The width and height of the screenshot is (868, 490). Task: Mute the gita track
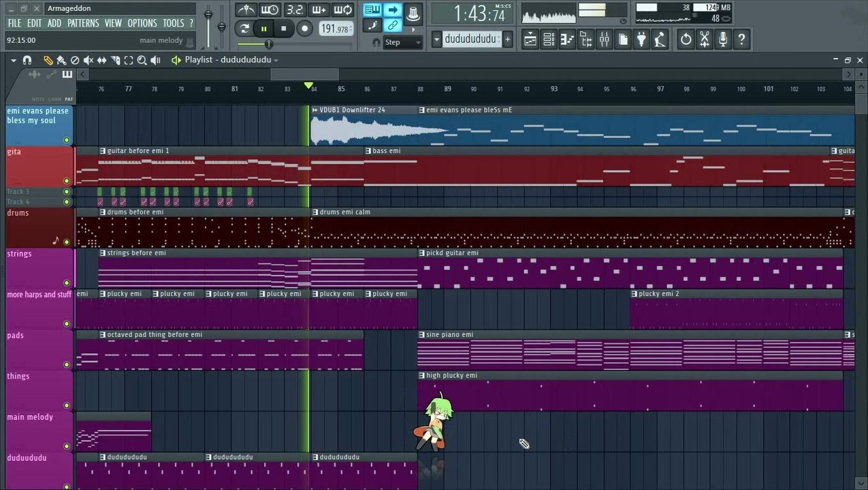pos(67,181)
